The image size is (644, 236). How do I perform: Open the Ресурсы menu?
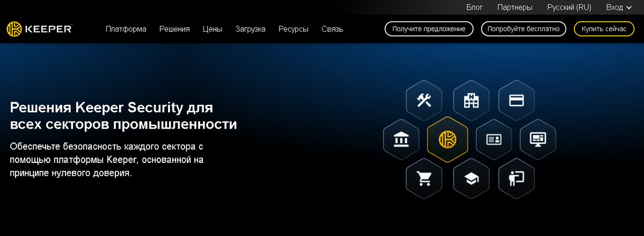tap(294, 29)
